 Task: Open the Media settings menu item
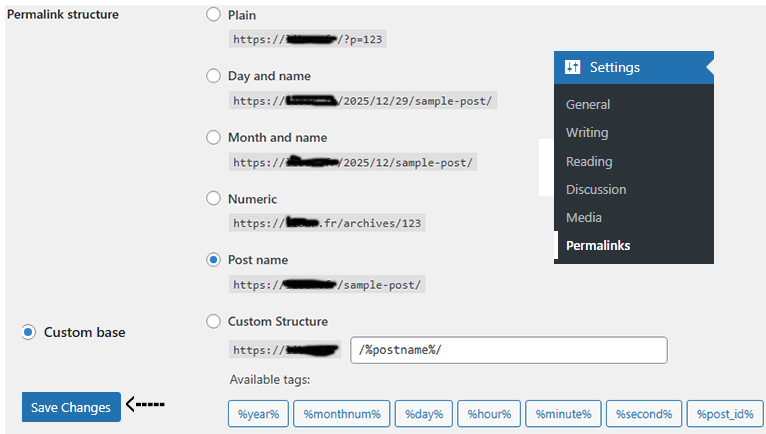583,217
